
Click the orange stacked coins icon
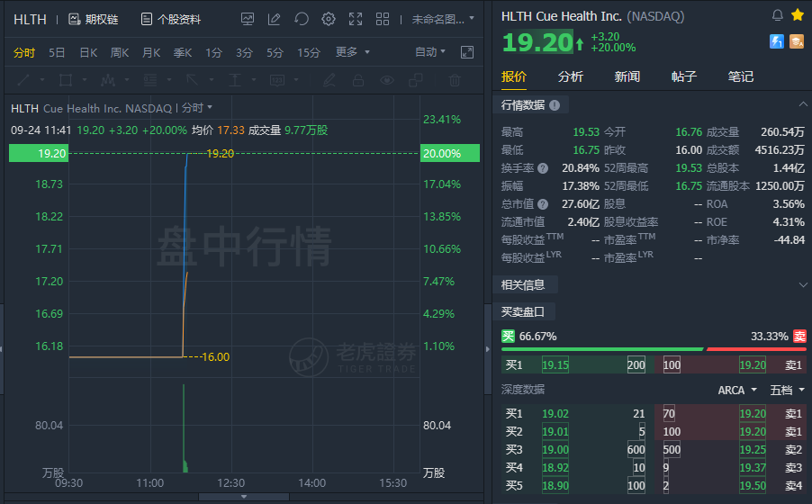tap(797, 41)
